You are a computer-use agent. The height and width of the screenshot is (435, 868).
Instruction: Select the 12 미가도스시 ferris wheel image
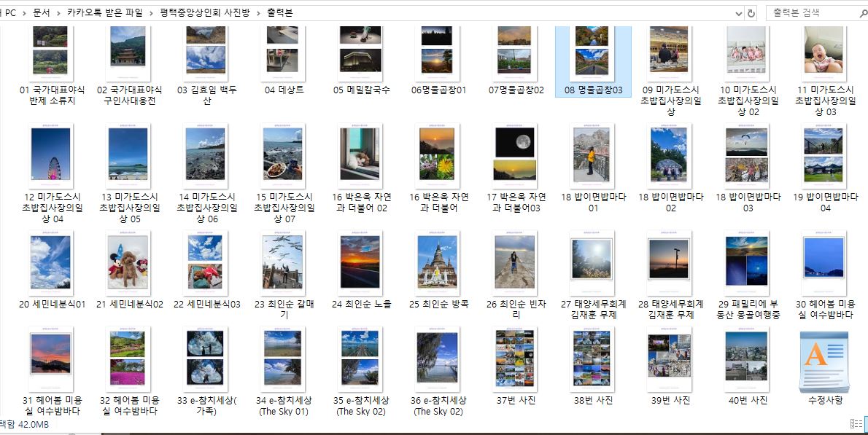[x=50, y=154]
